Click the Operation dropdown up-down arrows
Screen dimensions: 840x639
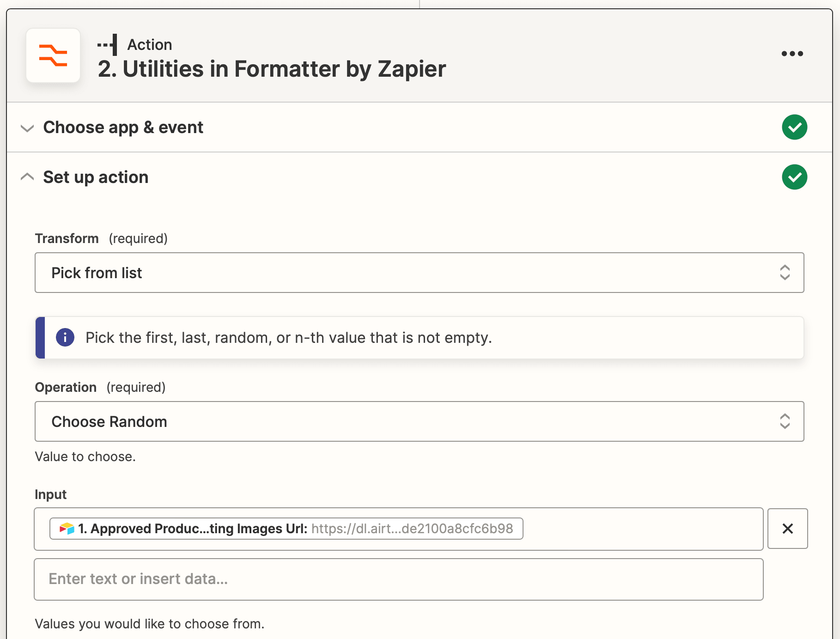[785, 421]
